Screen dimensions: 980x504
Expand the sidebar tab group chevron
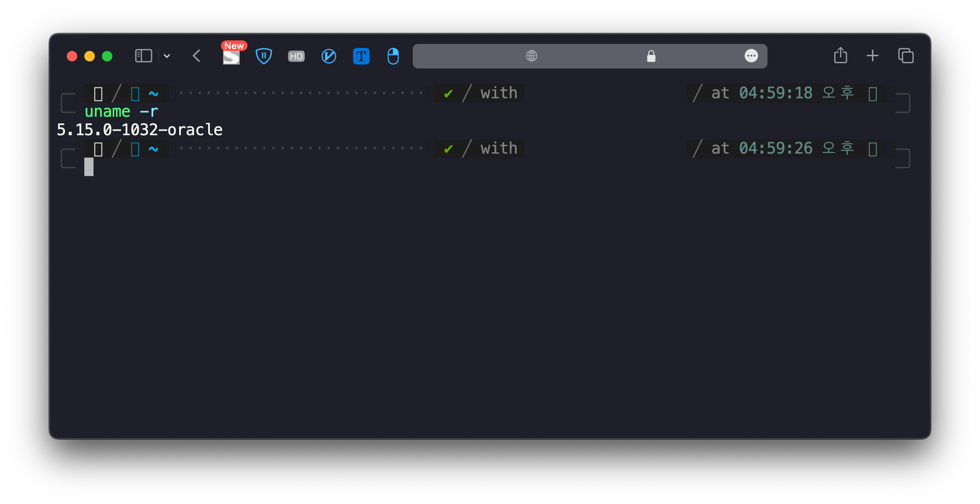(167, 56)
